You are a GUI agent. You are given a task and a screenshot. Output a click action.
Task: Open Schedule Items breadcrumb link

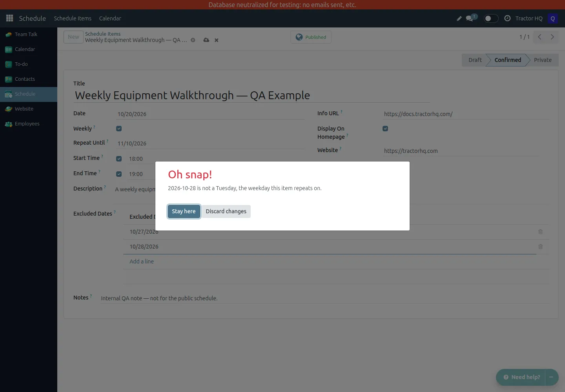[103, 34]
